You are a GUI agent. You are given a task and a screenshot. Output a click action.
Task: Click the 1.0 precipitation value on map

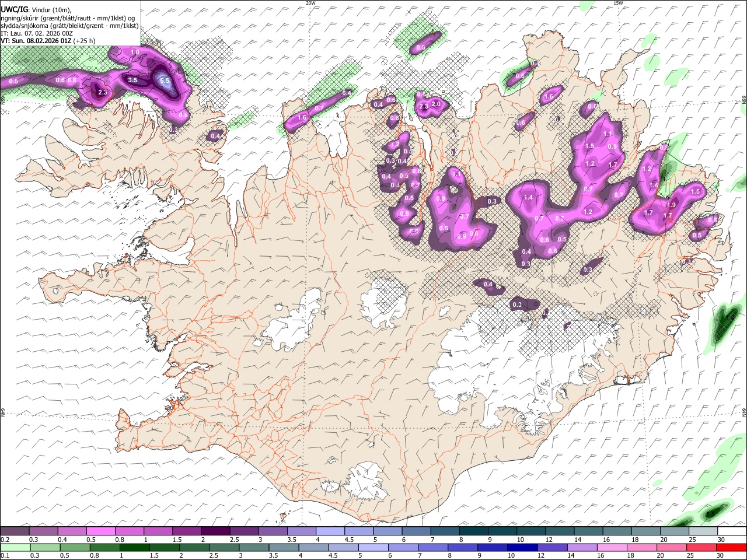tap(135, 52)
